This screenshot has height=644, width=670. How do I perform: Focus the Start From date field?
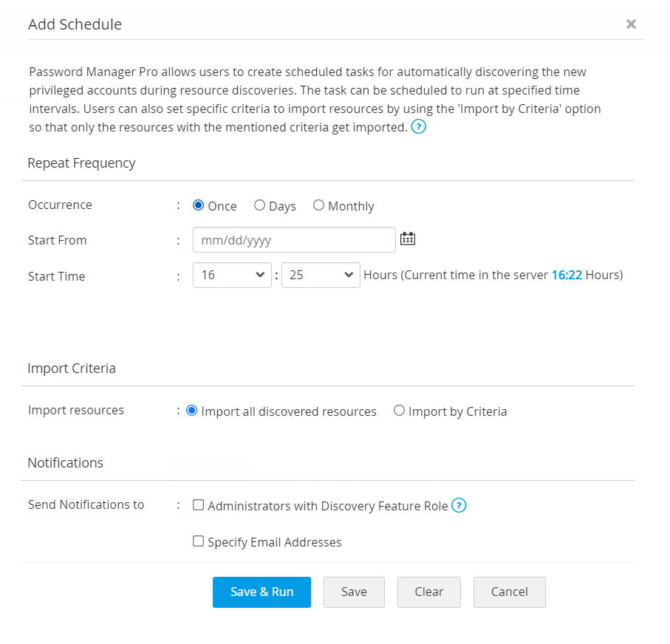coord(294,240)
